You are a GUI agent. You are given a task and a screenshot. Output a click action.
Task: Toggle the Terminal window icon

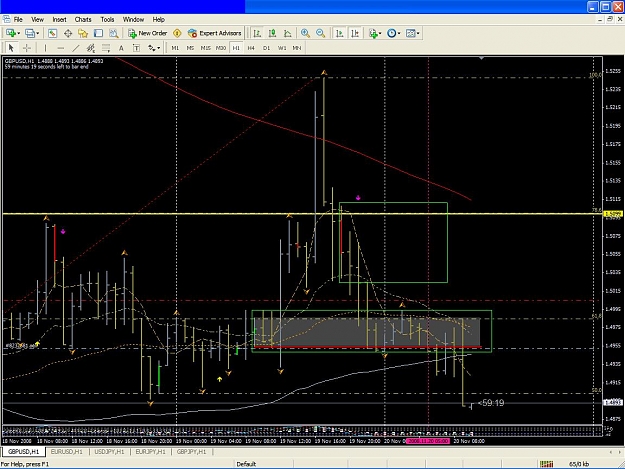pyautogui.click(x=98, y=33)
